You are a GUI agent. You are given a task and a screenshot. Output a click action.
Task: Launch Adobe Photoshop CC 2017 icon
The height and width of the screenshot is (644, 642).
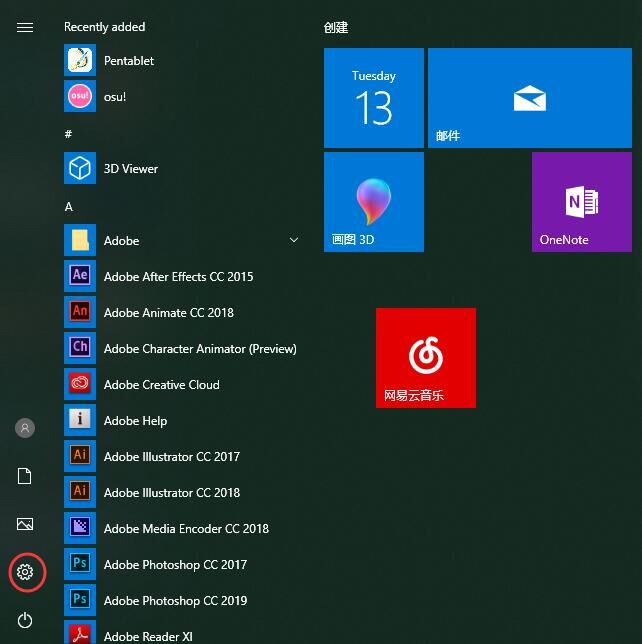pos(80,564)
